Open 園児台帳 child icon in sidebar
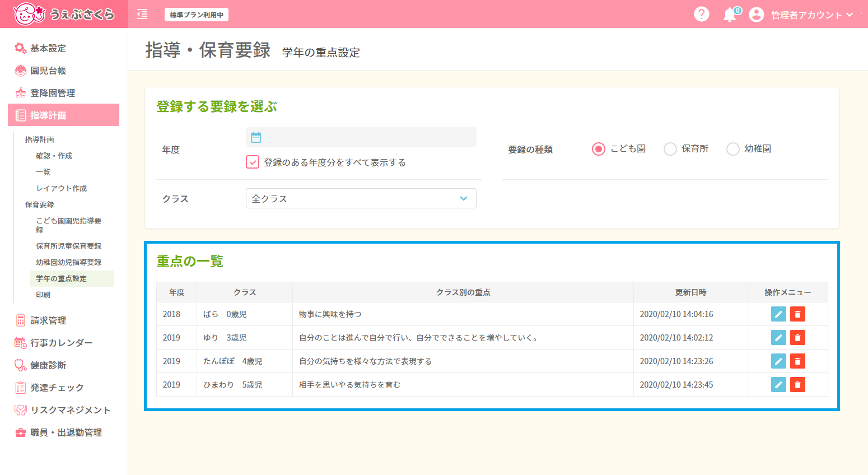 (21, 71)
